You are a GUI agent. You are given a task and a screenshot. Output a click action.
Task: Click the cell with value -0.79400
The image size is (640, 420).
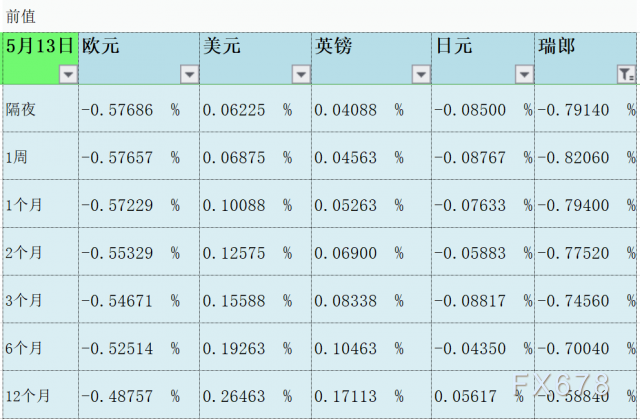(585, 204)
